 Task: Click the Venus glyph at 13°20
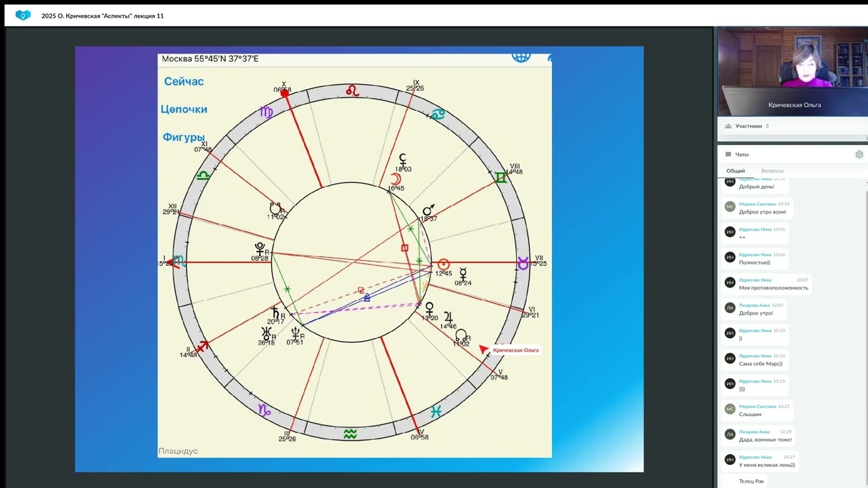point(429,309)
